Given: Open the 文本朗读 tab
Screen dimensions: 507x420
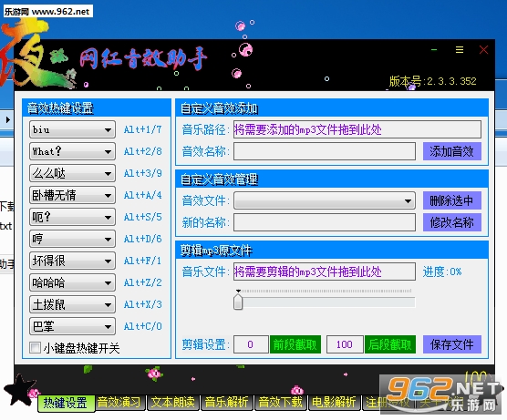Looking at the screenshot, I should 173,403.
